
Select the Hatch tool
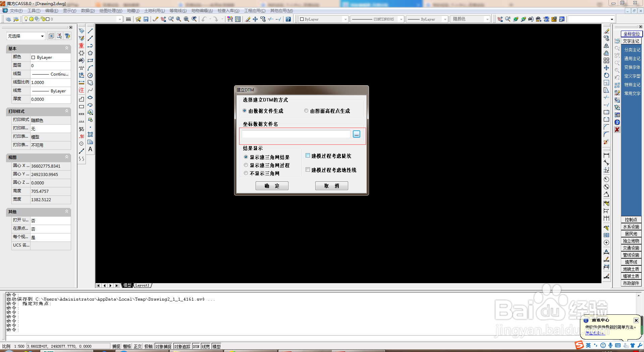point(90,134)
